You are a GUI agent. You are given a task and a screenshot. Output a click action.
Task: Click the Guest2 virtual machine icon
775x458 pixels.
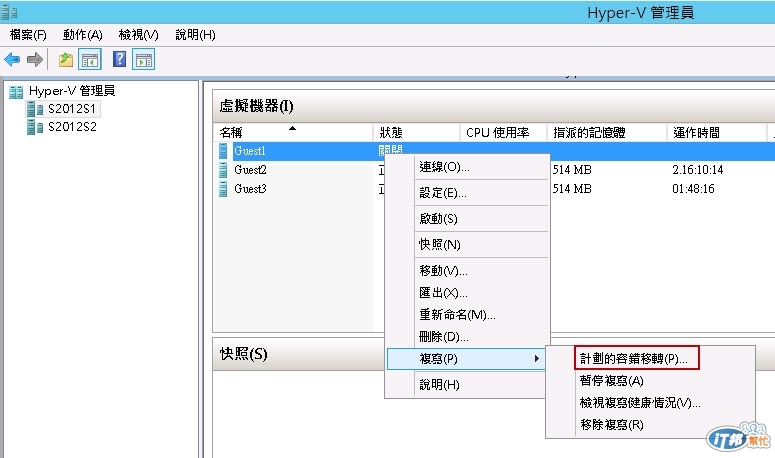223,170
